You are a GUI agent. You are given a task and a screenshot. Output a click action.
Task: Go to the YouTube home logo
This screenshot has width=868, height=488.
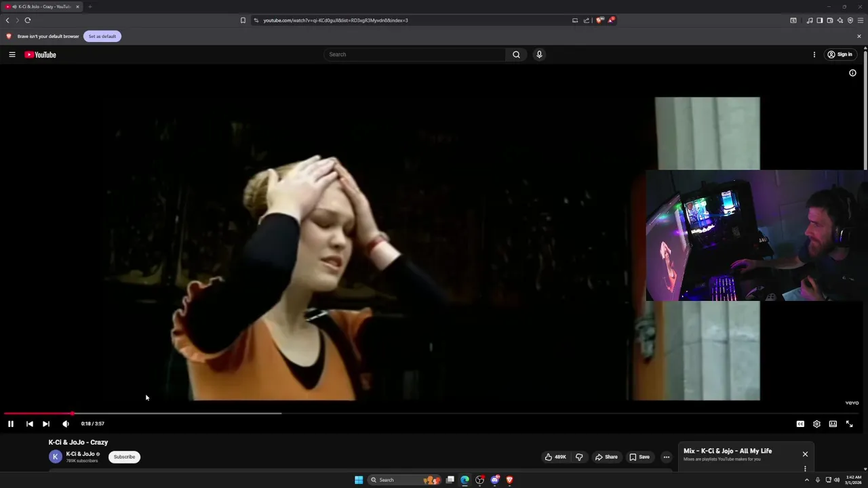40,54
